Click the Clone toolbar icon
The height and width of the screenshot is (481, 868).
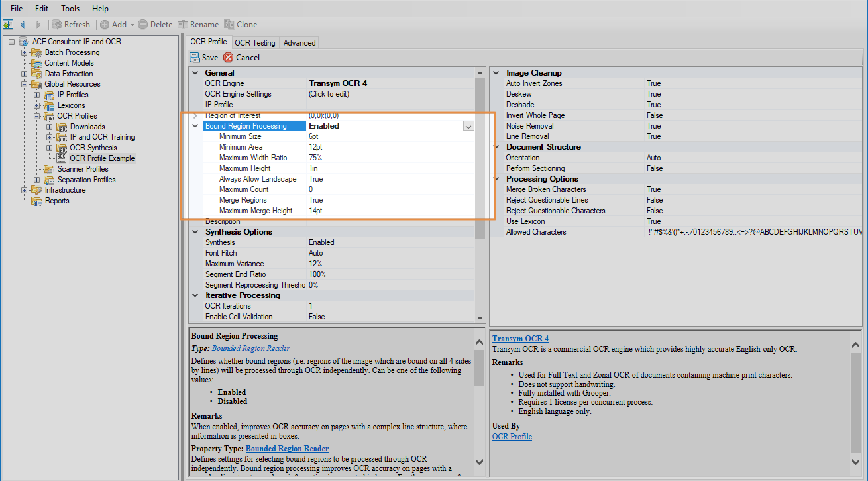pyautogui.click(x=229, y=25)
